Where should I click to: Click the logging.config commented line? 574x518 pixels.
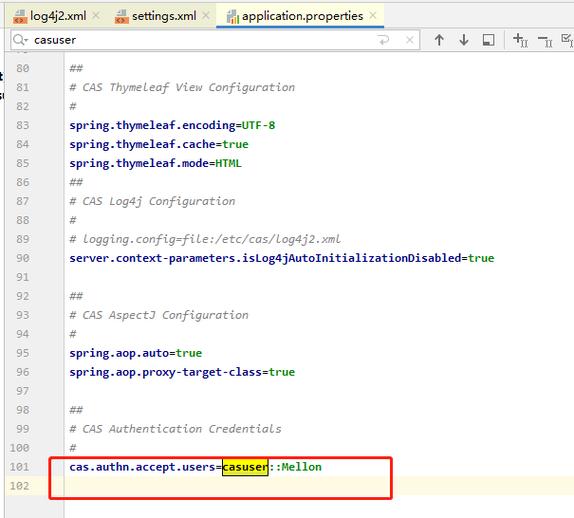click(x=205, y=239)
